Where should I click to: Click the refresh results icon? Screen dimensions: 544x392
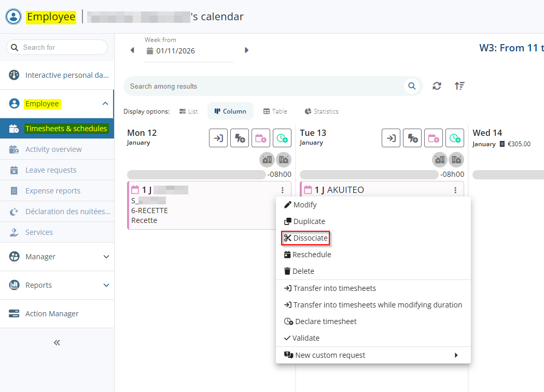click(437, 86)
